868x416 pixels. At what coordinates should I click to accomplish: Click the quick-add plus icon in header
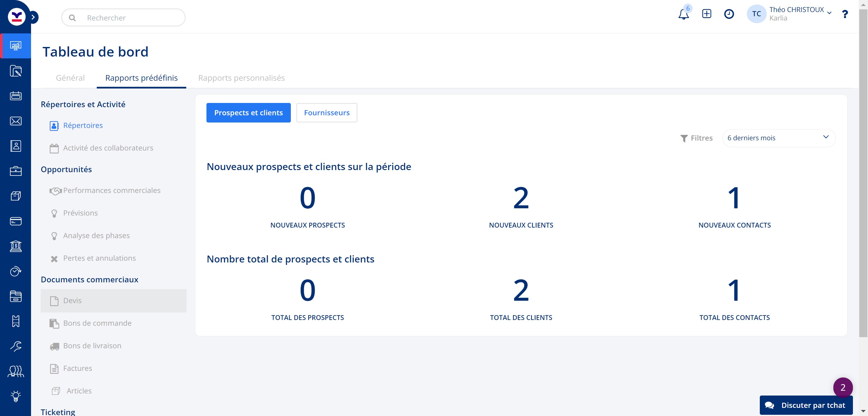[706, 14]
